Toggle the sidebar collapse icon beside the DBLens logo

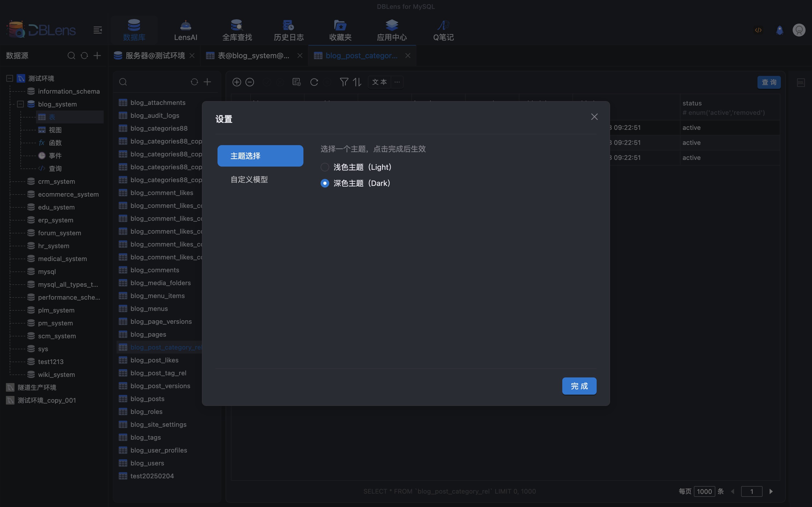click(x=98, y=30)
